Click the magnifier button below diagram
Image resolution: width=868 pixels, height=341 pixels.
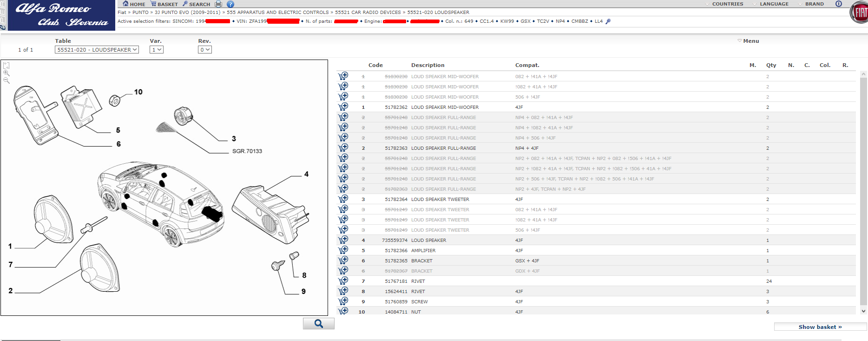click(x=319, y=324)
